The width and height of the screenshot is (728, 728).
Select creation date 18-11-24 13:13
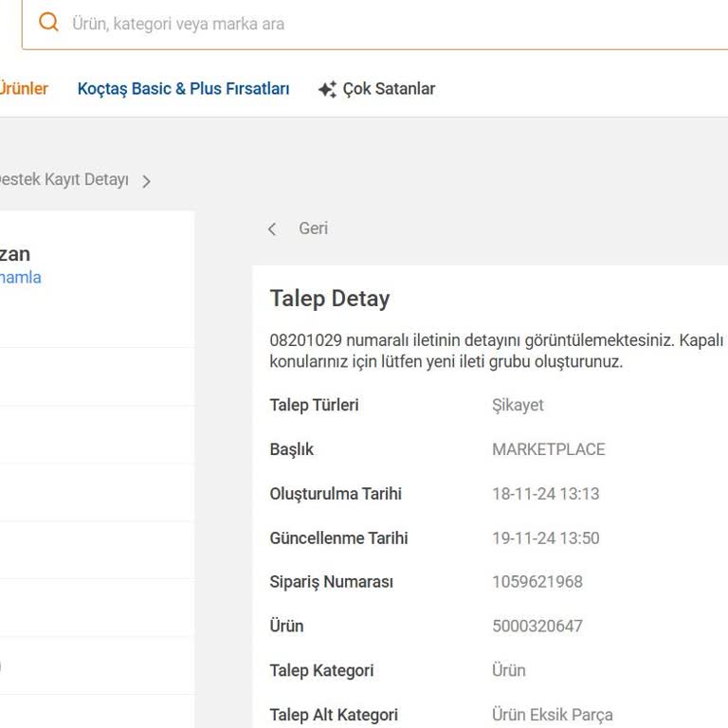(x=546, y=494)
